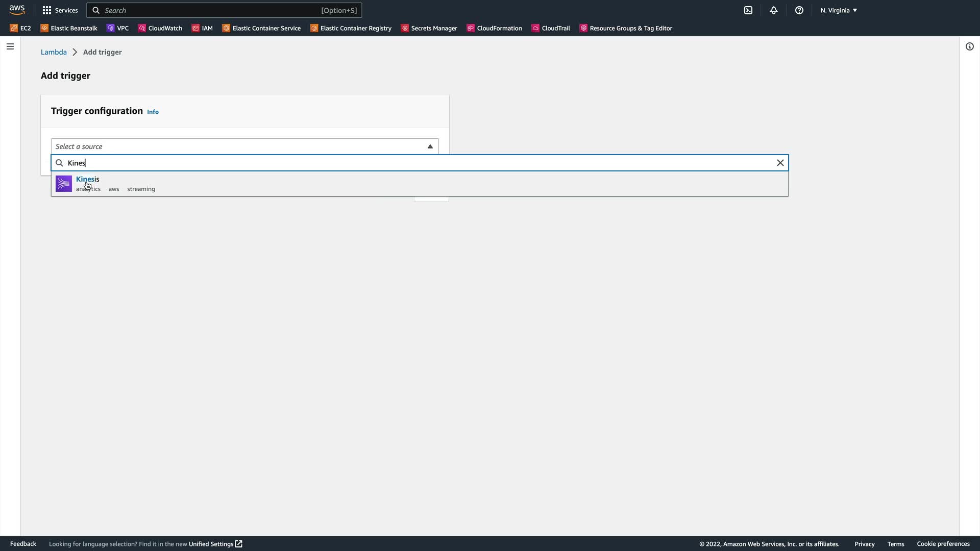The image size is (980, 551).
Task: Open the Services grid menu
Action: click(x=60, y=10)
